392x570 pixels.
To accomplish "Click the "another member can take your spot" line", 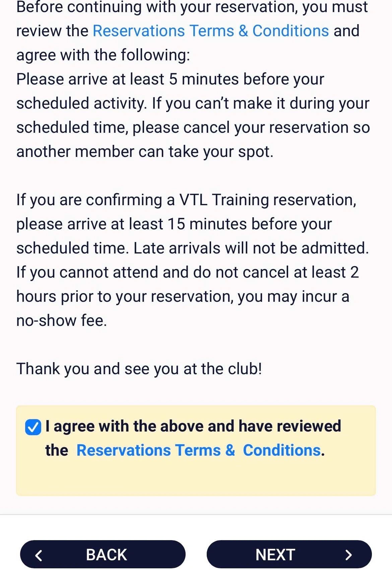I will click(x=145, y=152).
